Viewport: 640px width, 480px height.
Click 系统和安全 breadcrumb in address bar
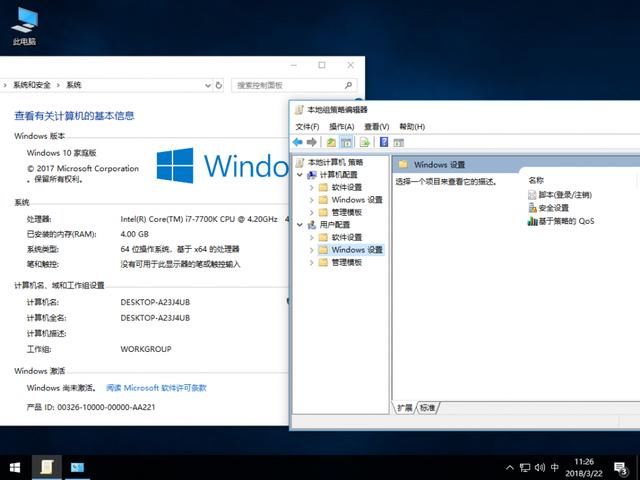coord(32,85)
